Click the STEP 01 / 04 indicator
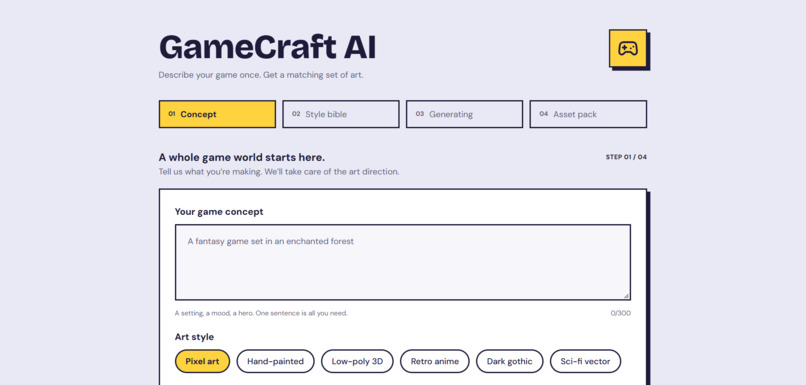Viewport: 806px width, 385px height. pos(626,157)
